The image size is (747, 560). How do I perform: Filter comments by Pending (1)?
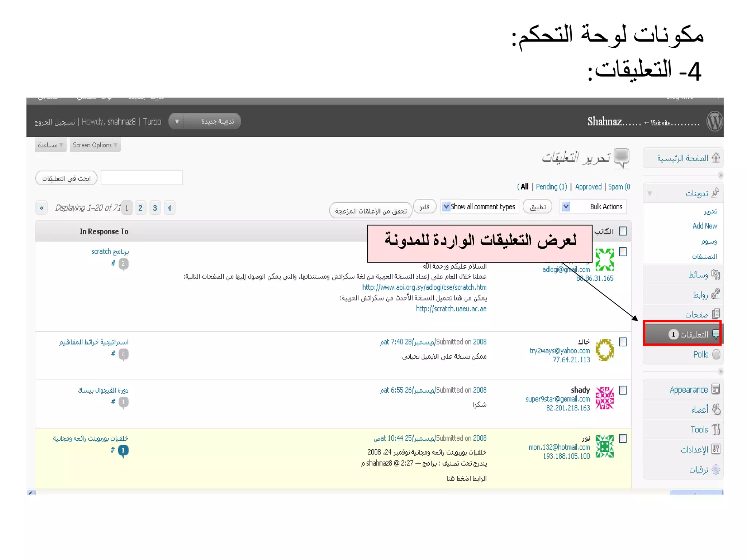point(551,187)
